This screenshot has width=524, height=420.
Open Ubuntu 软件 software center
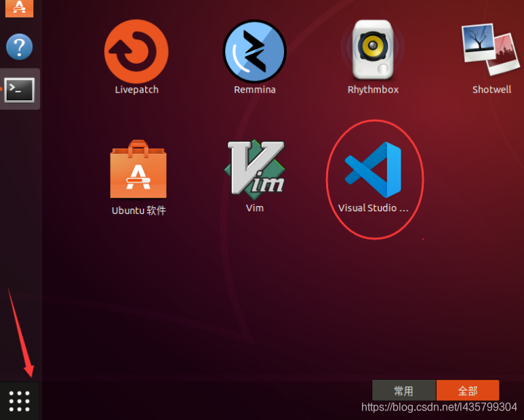click(138, 169)
